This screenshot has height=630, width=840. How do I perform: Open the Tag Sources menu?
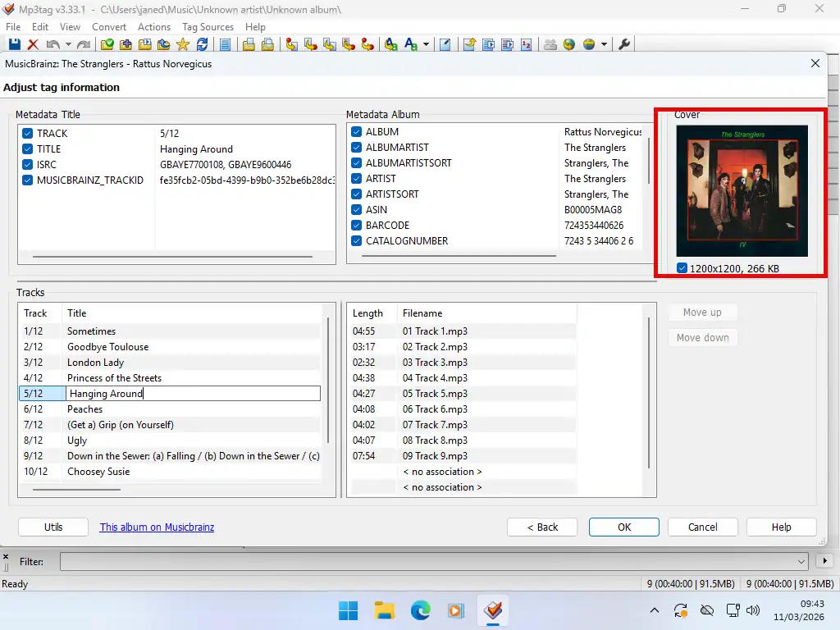[208, 27]
